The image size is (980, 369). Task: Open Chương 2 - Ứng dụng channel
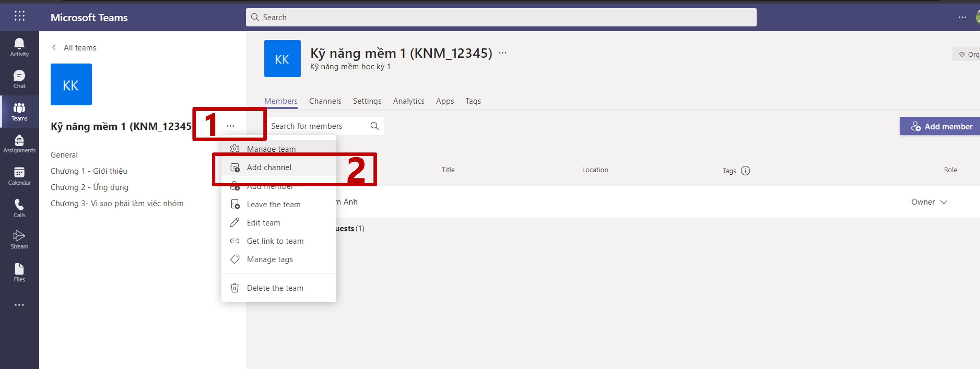[89, 187]
